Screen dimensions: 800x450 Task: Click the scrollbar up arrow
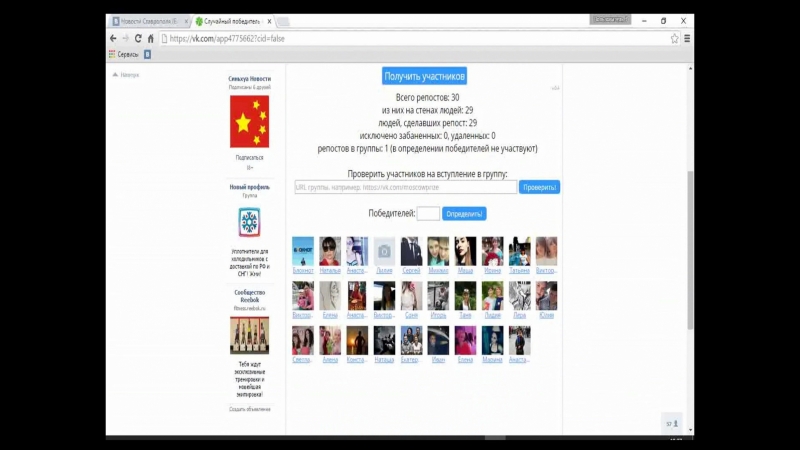pyautogui.click(x=690, y=68)
